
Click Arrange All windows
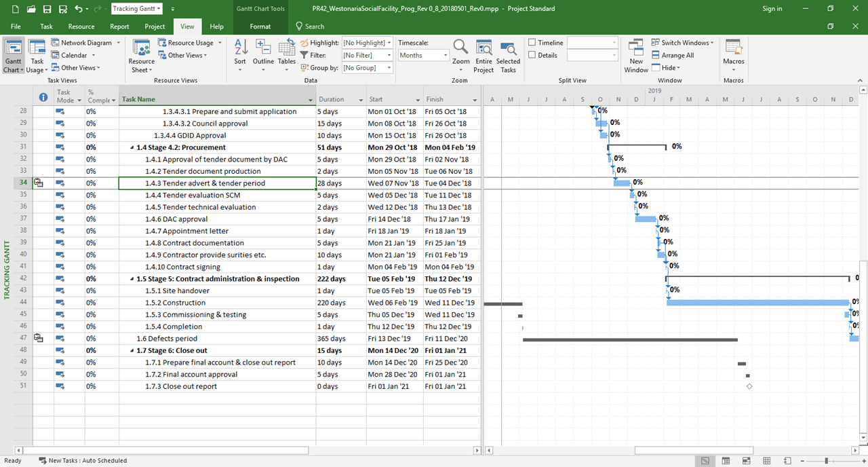click(x=673, y=55)
